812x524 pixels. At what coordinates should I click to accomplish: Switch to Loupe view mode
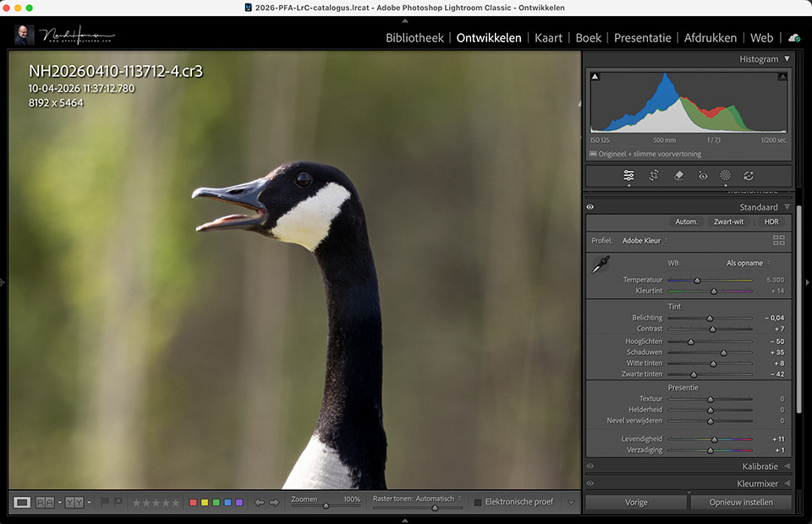(22, 502)
